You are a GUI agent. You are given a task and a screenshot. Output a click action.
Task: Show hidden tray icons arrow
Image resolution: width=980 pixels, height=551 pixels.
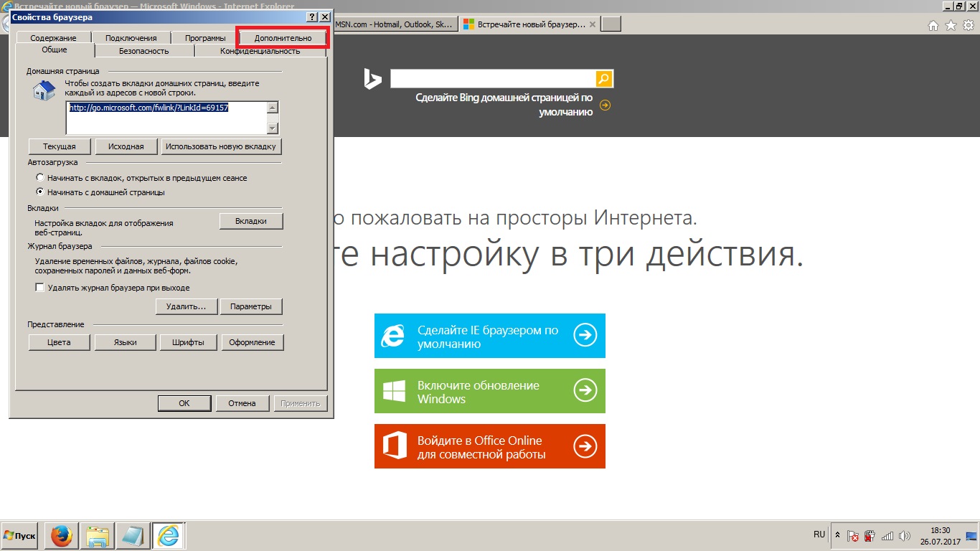pos(837,535)
